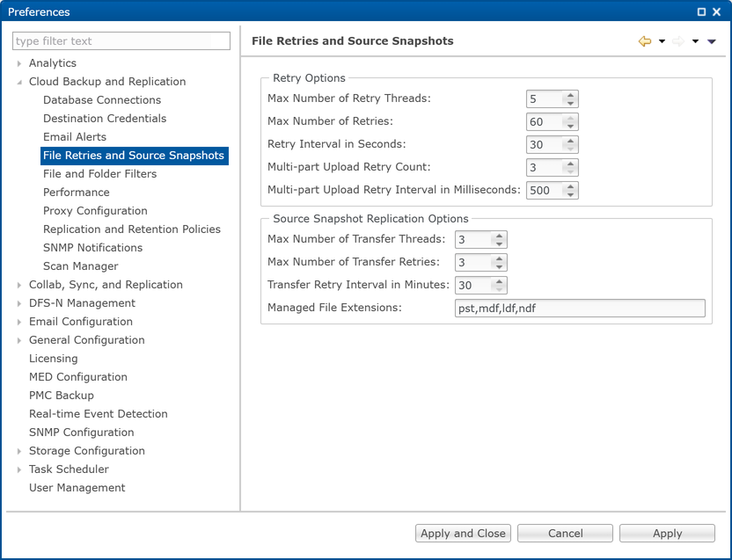Decrease Transfer Retry Interval in Minutes

click(499, 289)
